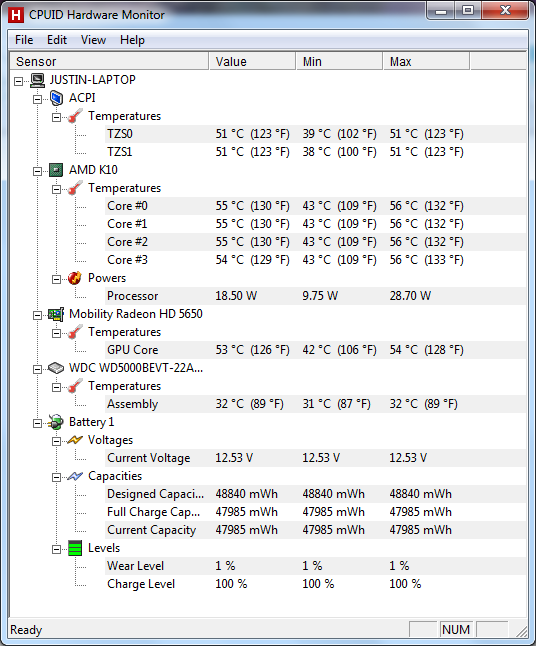
Task: Minimize the Hardware Monitor window
Action: 441,11
